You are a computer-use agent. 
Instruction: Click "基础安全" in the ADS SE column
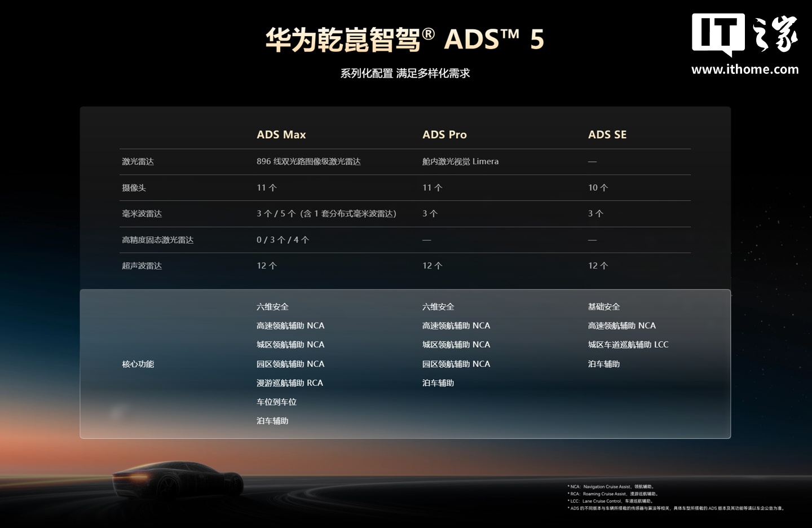pos(604,307)
